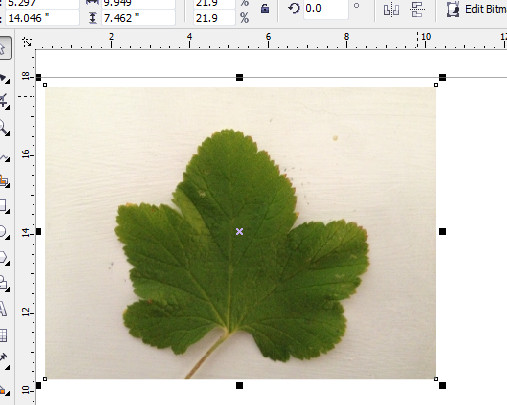Screen dimensions: 507x405
Task: Click the Mirror Horizontally icon
Action: [x=391, y=9]
